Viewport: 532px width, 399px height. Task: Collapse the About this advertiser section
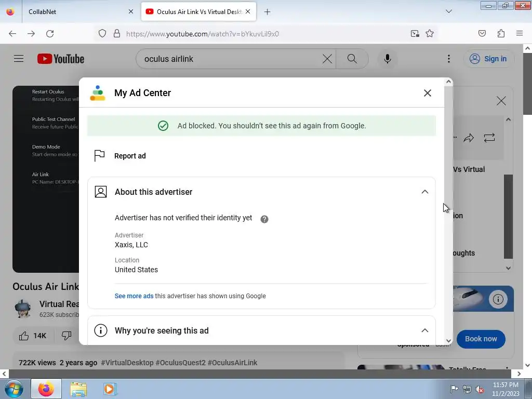coord(424,192)
